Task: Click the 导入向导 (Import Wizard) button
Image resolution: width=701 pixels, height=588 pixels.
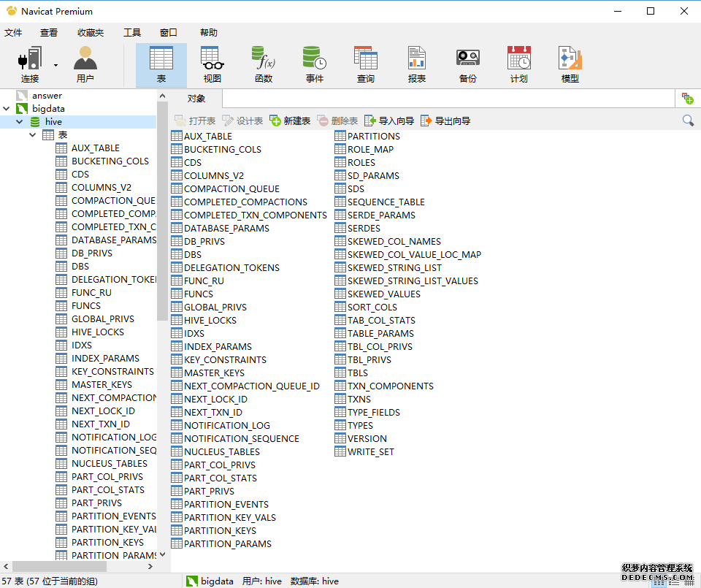Action: point(389,121)
